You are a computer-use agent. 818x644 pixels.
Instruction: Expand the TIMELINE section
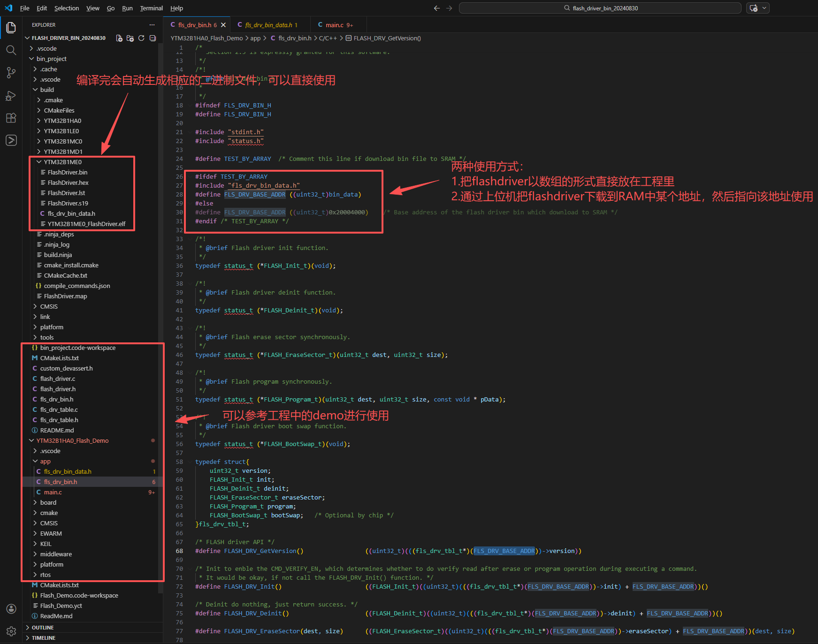coord(43,638)
